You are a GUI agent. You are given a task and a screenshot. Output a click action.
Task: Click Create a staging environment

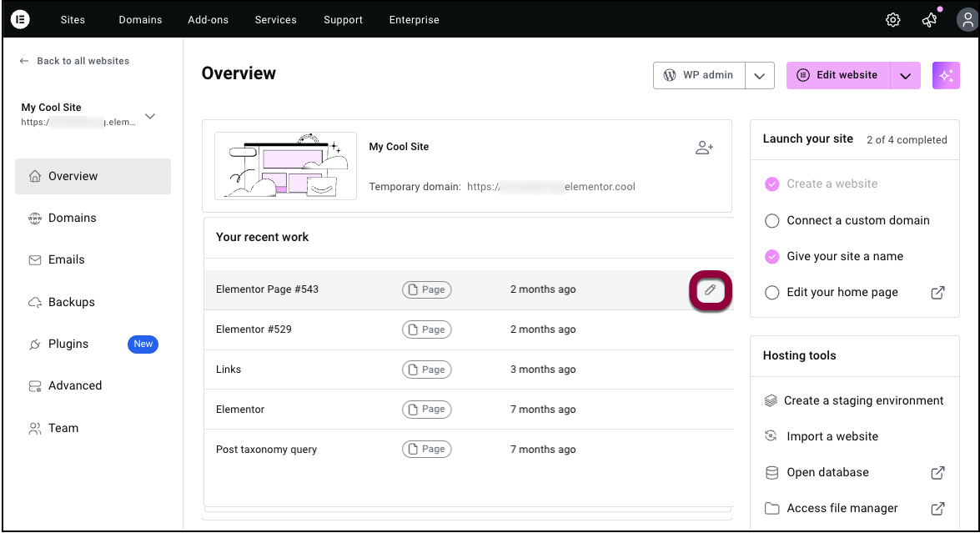click(x=864, y=400)
